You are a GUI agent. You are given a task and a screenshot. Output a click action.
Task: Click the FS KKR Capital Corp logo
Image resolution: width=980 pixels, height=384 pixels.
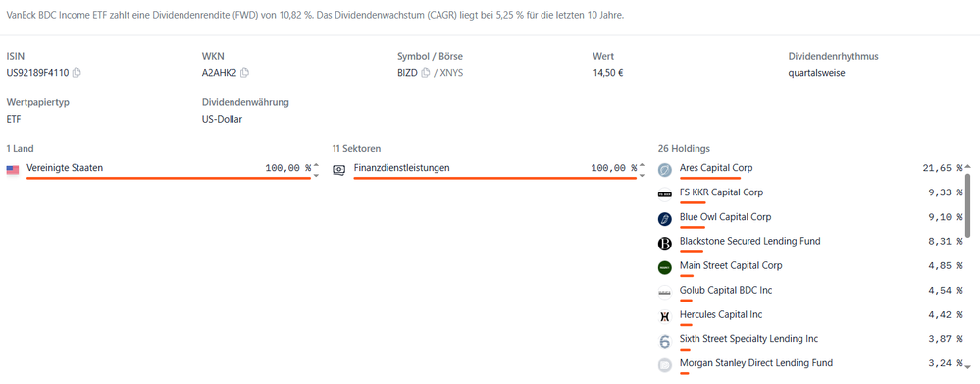(x=665, y=194)
